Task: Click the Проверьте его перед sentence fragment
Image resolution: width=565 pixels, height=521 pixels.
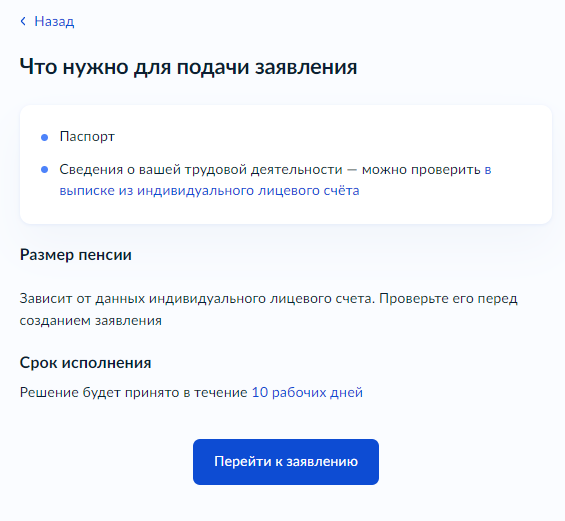Action: (448, 299)
